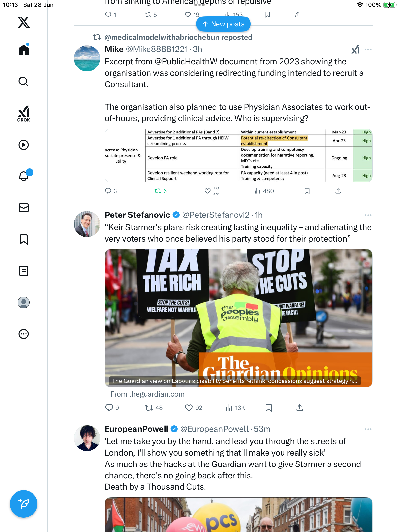This screenshot has width=399, height=532.
Task: Go to Home feed icon
Action: pyautogui.click(x=24, y=50)
